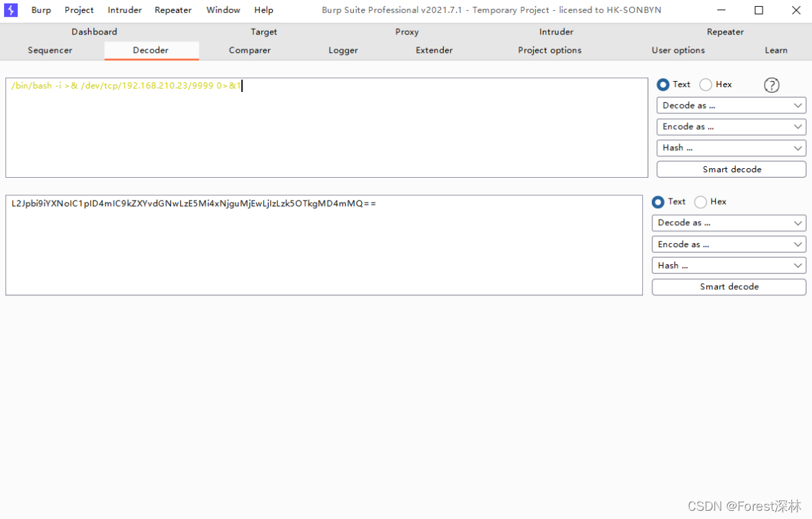Open the Window menu

pyautogui.click(x=223, y=10)
